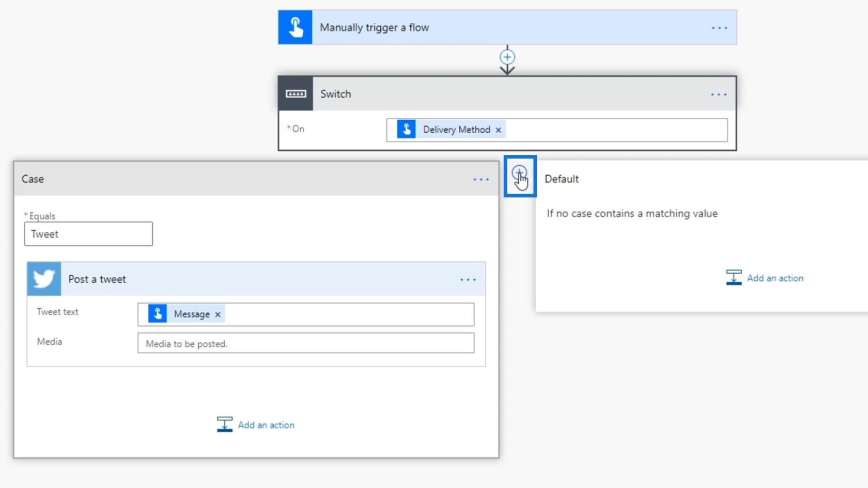Click inside the Switch On field
The height and width of the screenshot is (488, 868).
[x=557, y=130]
